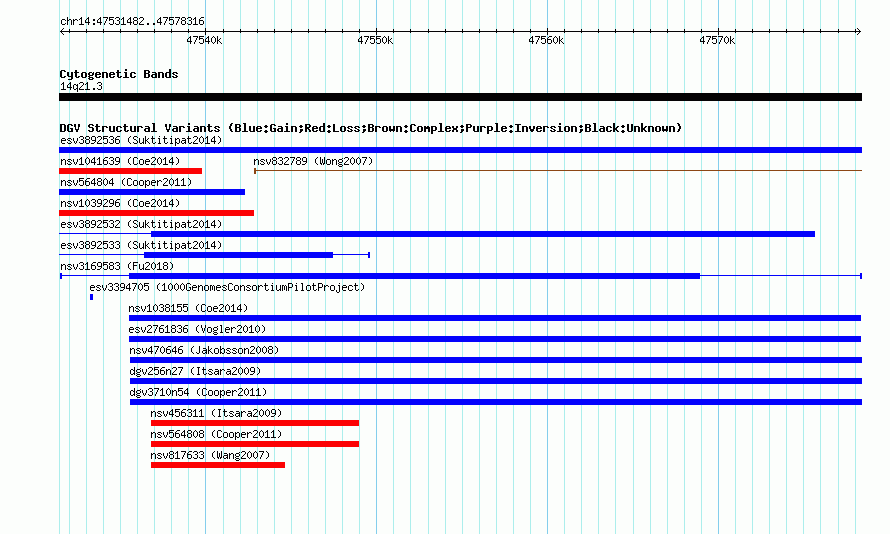Open nsv832789 (Wong2007) variant label
Image resolution: width=890 pixels, height=534 pixels.
(313, 162)
